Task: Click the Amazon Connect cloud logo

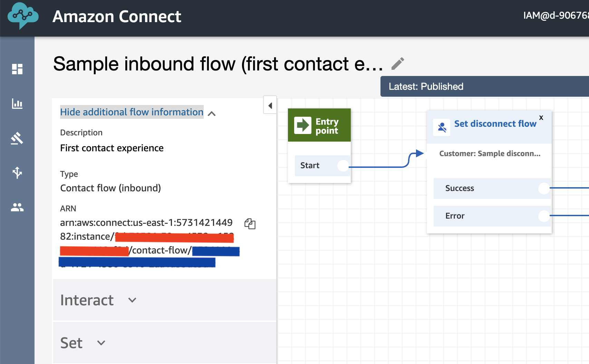Action: 23,16
